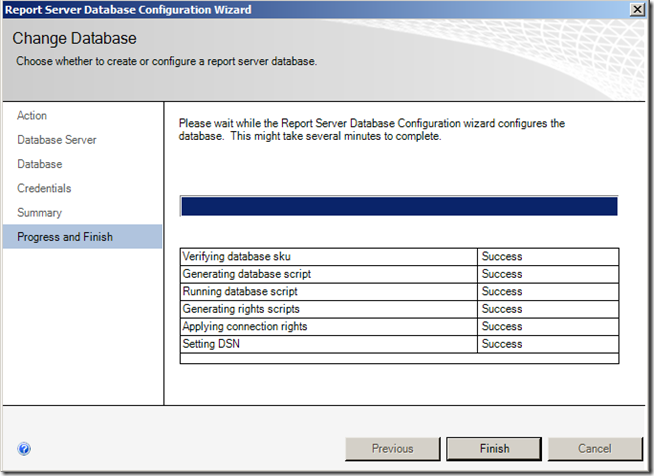The image size is (654, 476).
Task: Close the Configuration Wizard window
Action: tap(637, 9)
